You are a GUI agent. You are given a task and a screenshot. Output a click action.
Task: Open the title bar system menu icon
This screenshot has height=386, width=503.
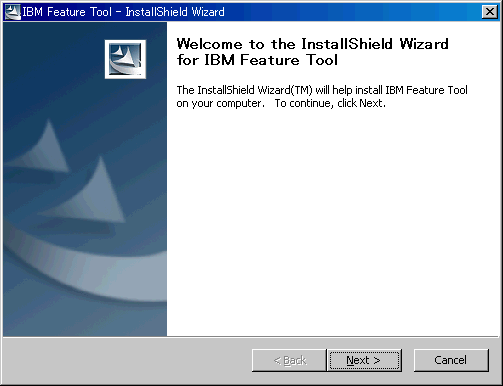click(x=13, y=12)
